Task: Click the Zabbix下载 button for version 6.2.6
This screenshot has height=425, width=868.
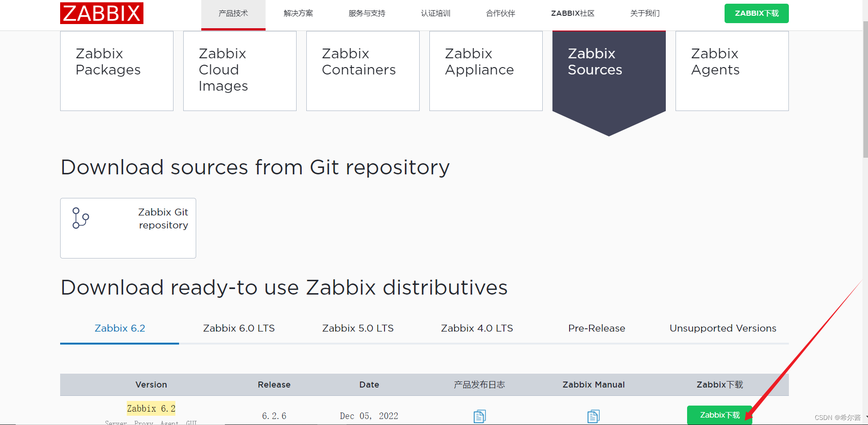Action: coord(720,415)
